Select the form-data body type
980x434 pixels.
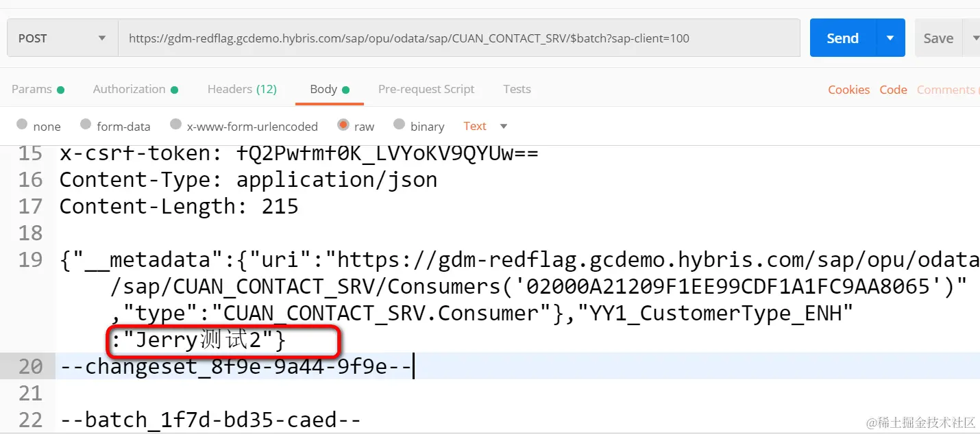point(115,126)
